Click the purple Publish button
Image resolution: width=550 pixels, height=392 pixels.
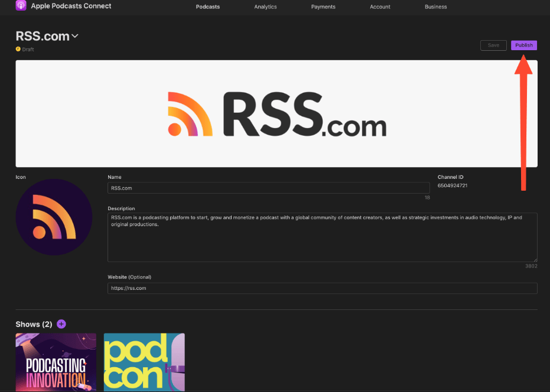[x=524, y=45]
